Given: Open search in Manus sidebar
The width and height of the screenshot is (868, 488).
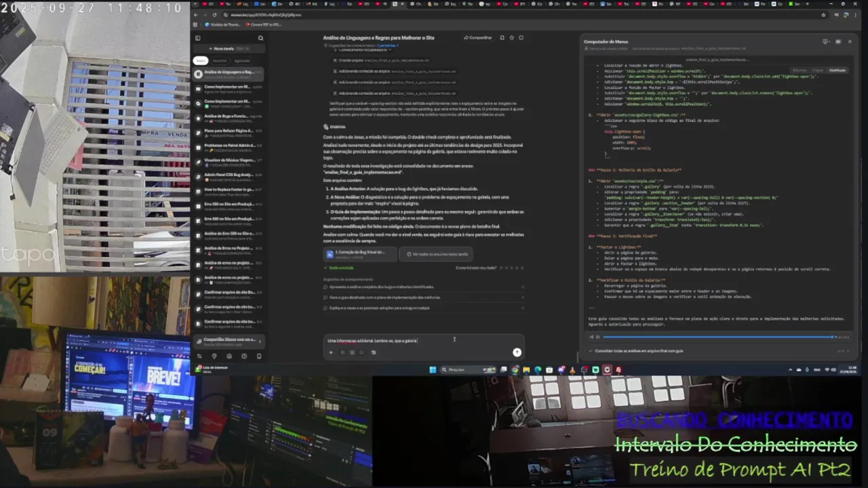Looking at the screenshot, I should pyautogui.click(x=260, y=38).
